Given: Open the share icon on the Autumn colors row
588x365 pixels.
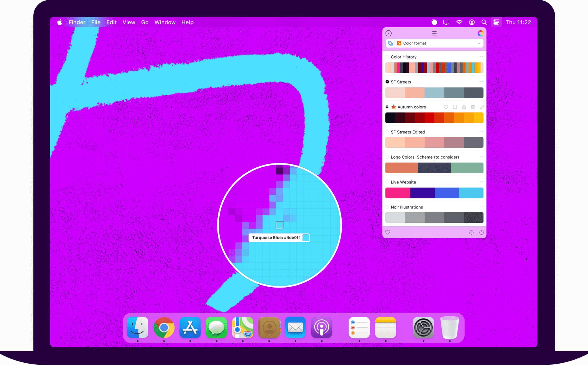Looking at the screenshot, I should pos(481,107).
